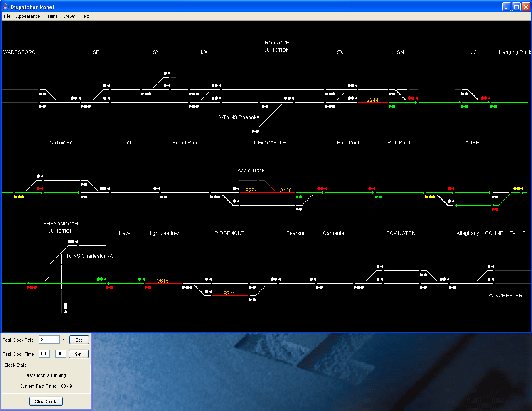This screenshot has width=532, height=411.
Task: Click the Fast Clock Rate field showing 3.0
Action: [x=49, y=340]
